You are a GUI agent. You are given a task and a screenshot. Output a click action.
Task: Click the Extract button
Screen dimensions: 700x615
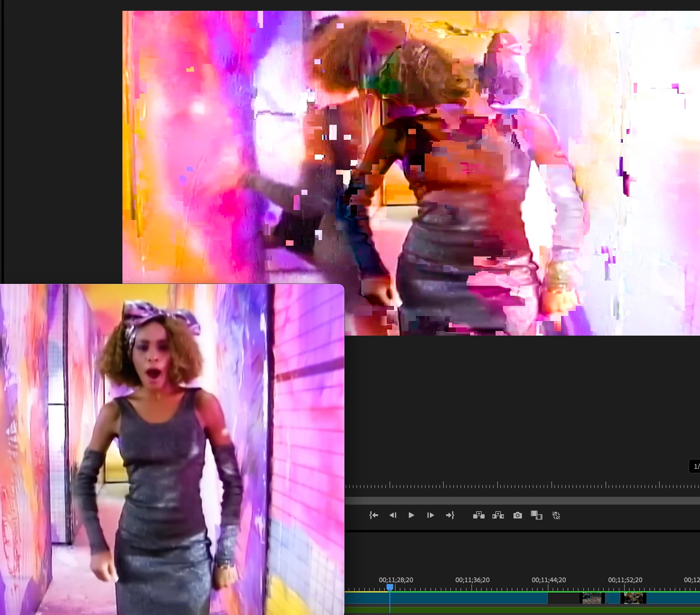coord(498,515)
